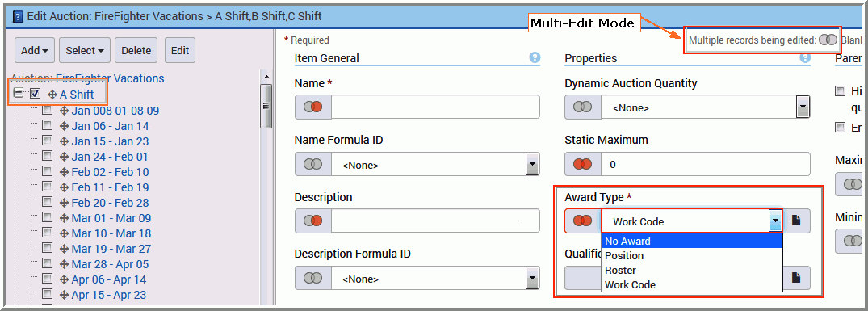Collapse the A Shift tree node

point(19,94)
